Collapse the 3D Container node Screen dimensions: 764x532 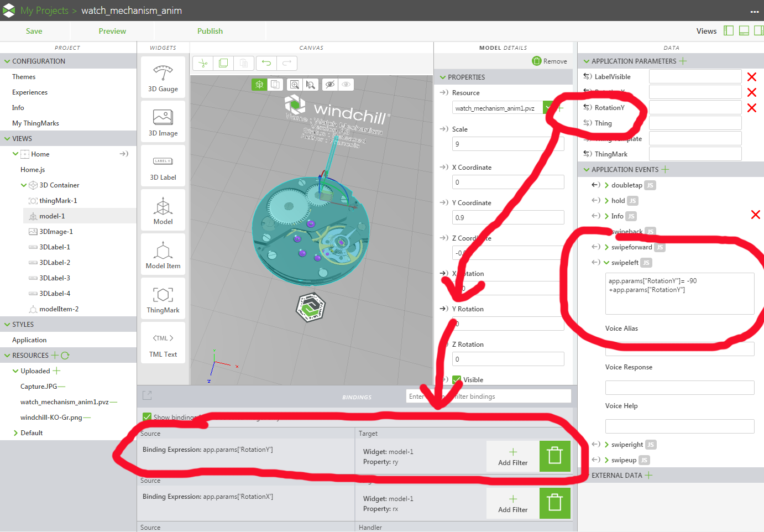tap(24, 185)
